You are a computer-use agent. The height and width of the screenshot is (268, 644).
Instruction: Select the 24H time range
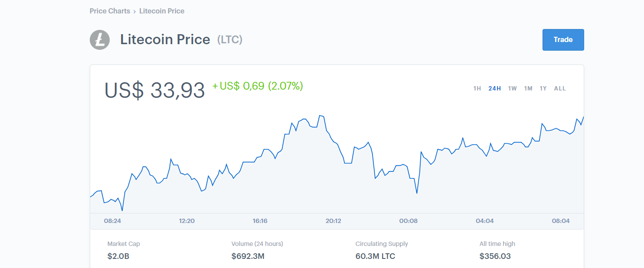pyautogui.click(x=494, y=89)
